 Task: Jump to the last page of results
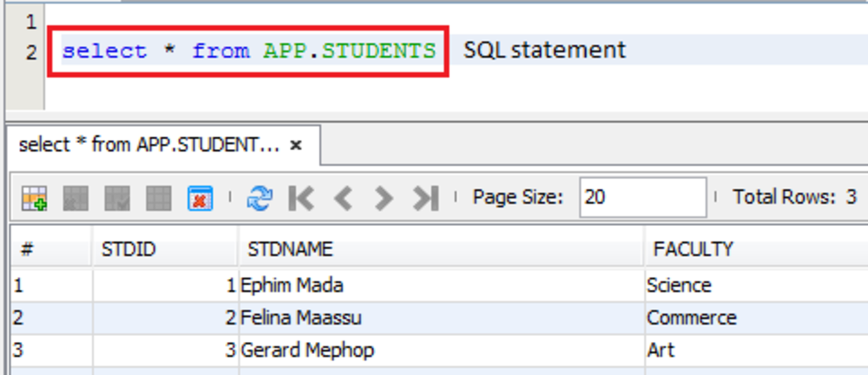pyautogui.click(x=425, y=197)
